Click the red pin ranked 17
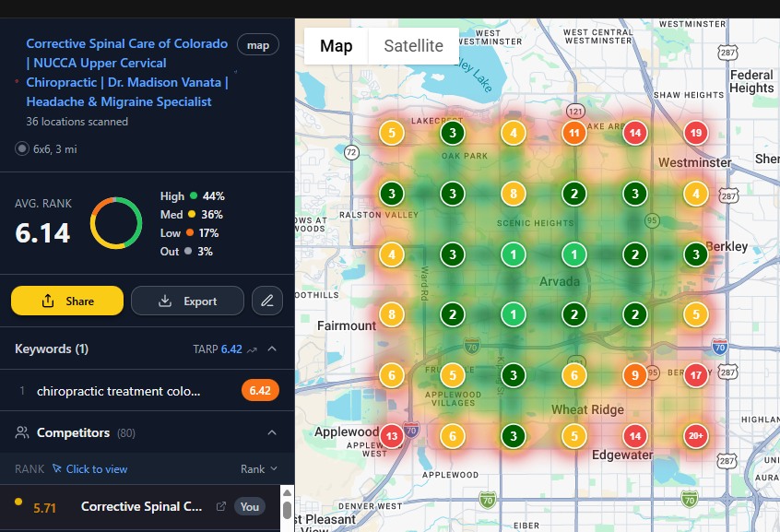Screen dimensions: 780x532 tap(696, 375)
